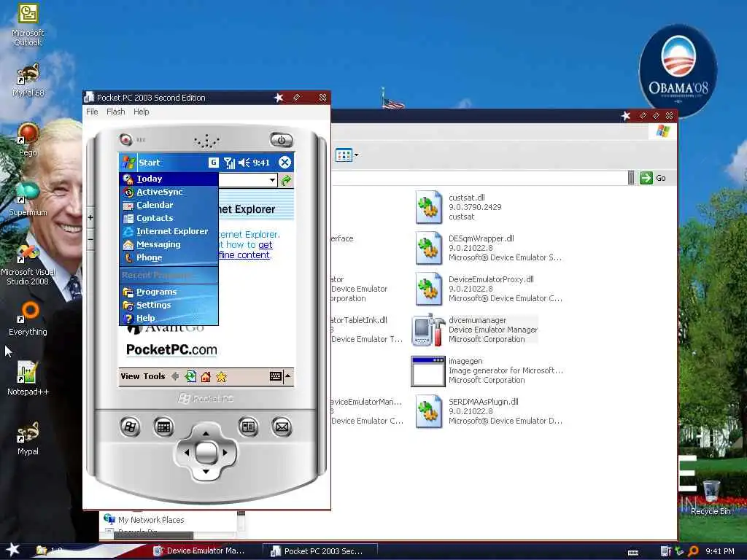
Task: Open the Pocket IE View menu
Action: 130,376
